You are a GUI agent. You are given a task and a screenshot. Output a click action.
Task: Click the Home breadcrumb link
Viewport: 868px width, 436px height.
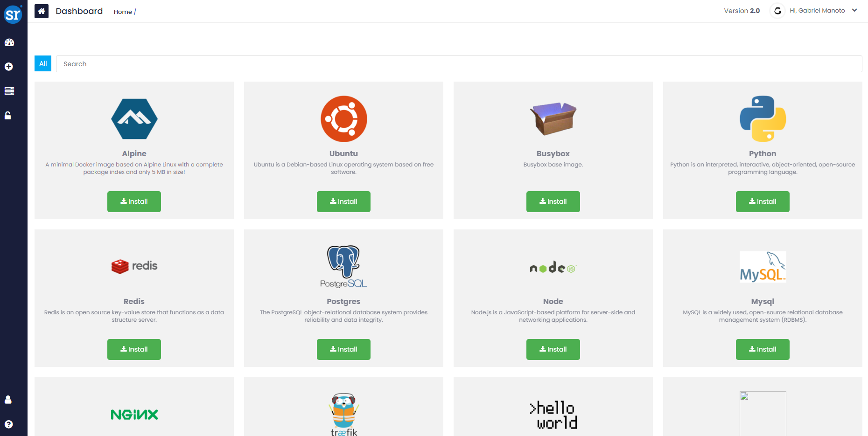coord(123,12)
